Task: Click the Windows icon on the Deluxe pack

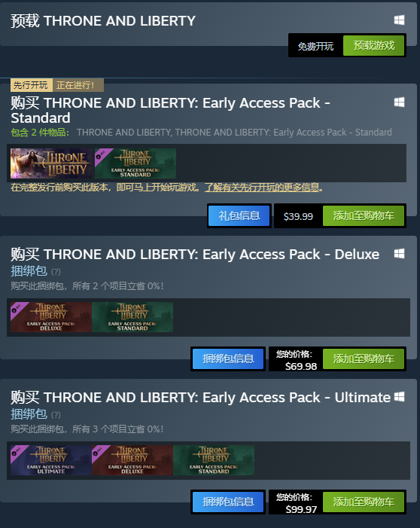Action: tap(399, 254)
